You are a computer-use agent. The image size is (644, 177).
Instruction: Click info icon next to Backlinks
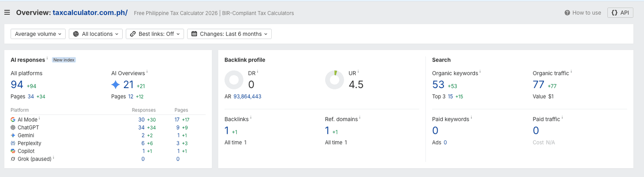click(251, 117)
